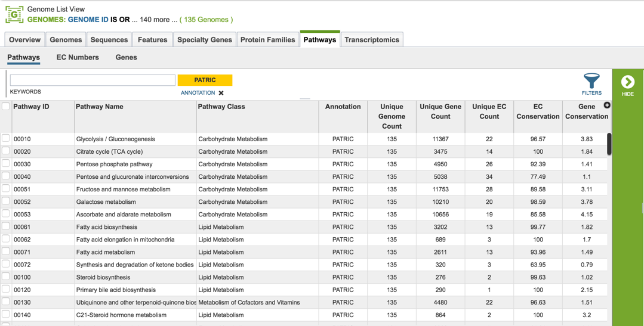Click unique EC count value 34
The width and height of the screenshot is (644, 326).
click(x=489, y=177)
